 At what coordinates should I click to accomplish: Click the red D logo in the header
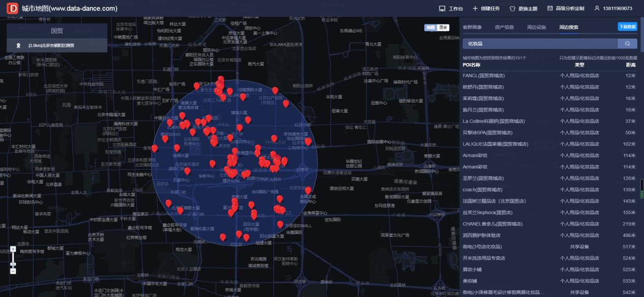13,8
